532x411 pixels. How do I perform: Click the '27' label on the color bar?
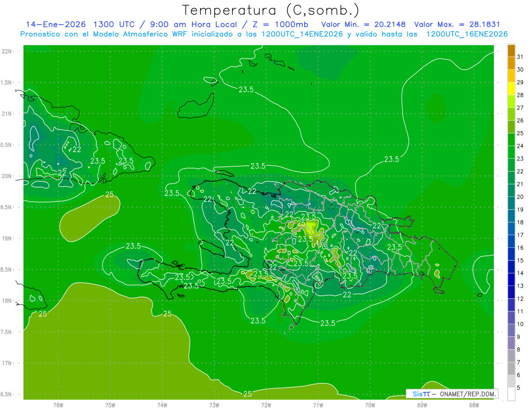point(520,108)
